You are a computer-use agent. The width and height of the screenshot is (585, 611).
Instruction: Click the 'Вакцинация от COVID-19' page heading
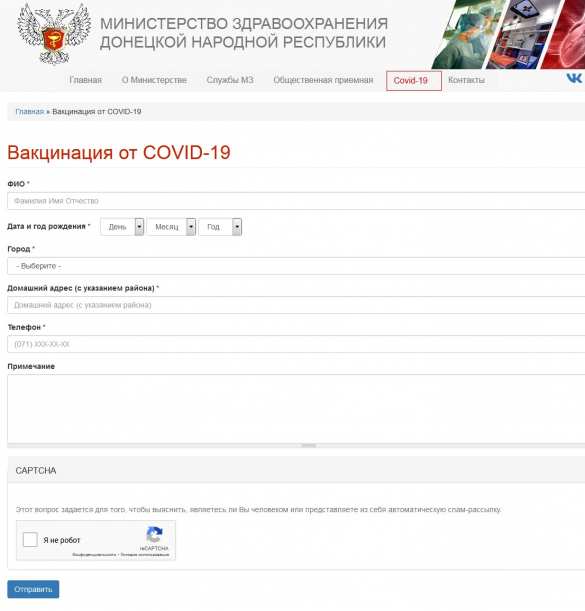click(x=119, y=152)
